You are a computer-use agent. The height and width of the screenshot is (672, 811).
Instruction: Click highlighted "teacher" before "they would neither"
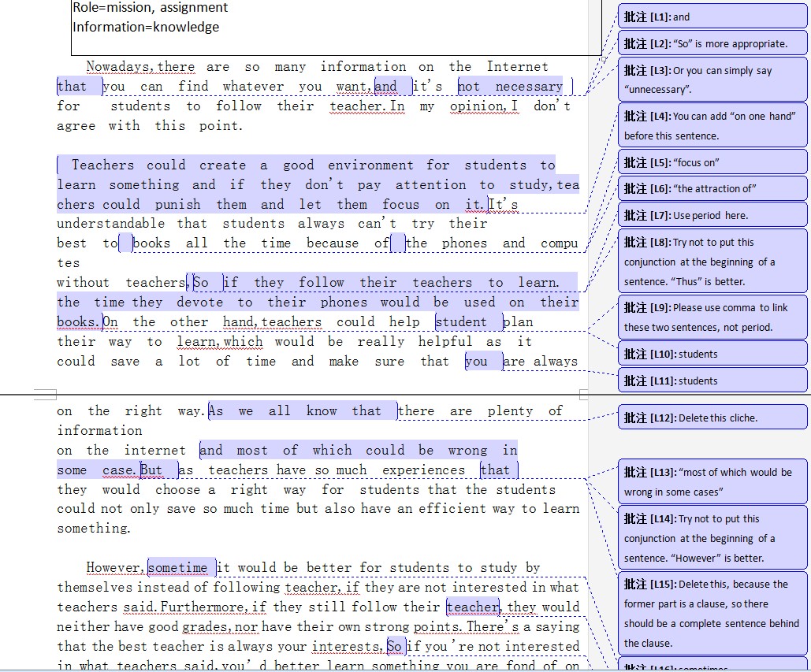tap(473, 607)
